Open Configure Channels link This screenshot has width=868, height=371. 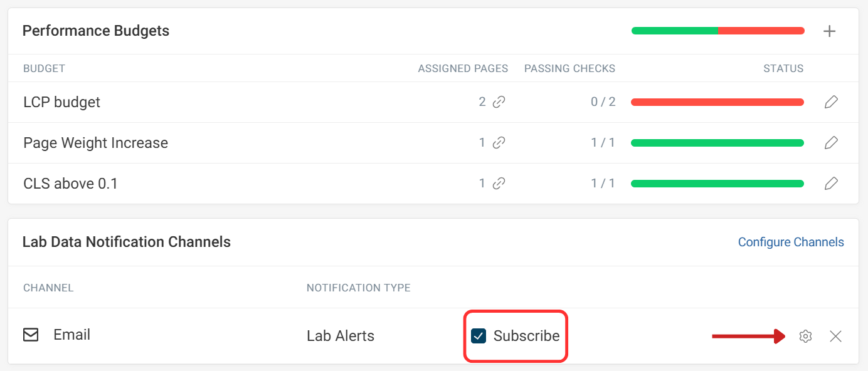tap(791, 242)
